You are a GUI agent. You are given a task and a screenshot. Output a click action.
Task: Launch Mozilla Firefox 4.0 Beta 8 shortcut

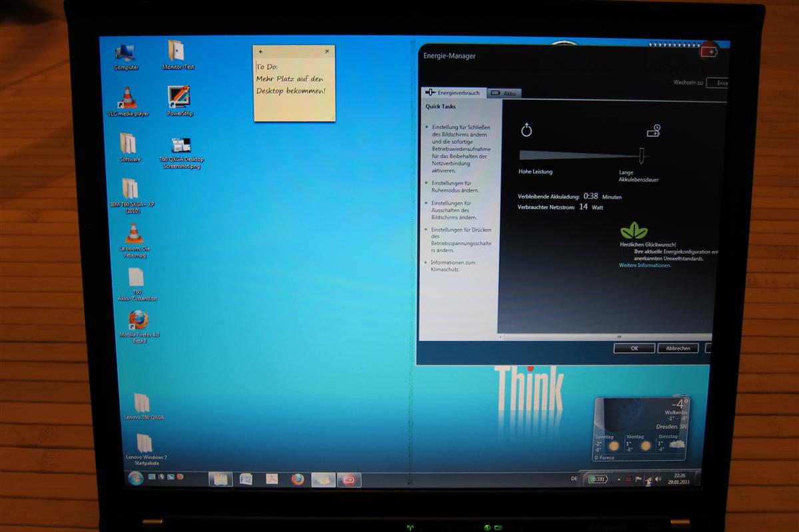138,327
